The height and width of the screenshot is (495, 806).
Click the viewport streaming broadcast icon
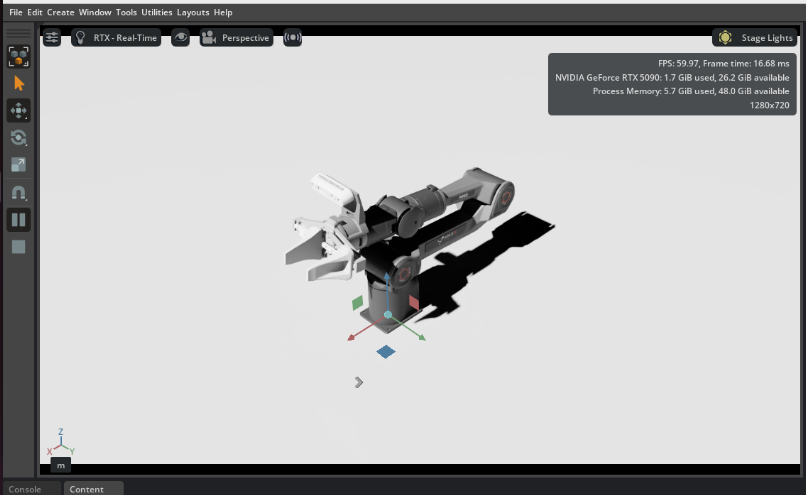292,38
